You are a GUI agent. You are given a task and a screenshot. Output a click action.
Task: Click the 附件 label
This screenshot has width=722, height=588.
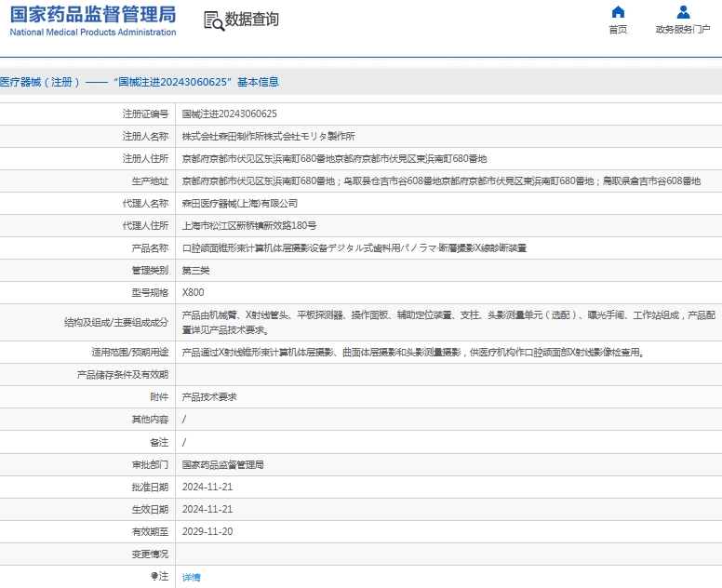[x=159, y=397]
